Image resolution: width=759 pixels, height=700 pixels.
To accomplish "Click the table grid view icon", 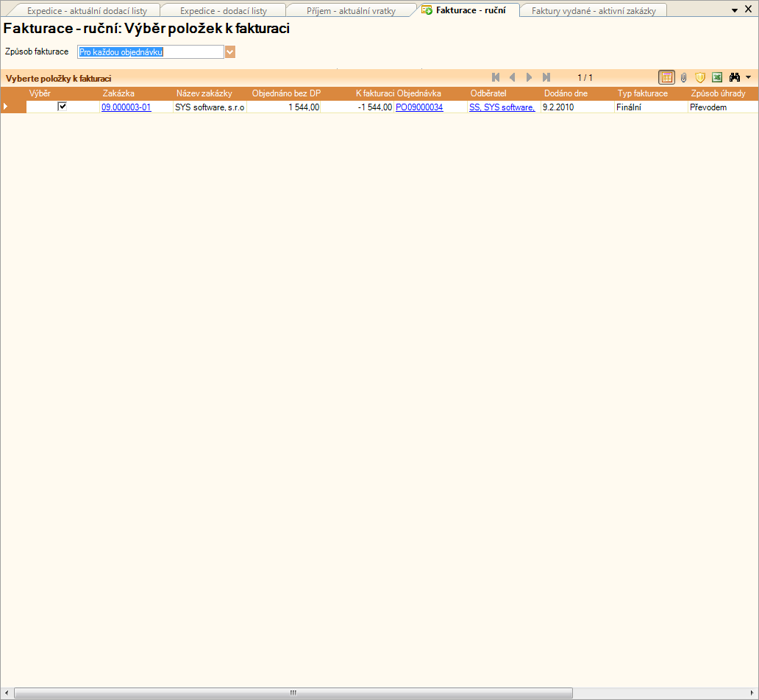I will click(666, 77).
